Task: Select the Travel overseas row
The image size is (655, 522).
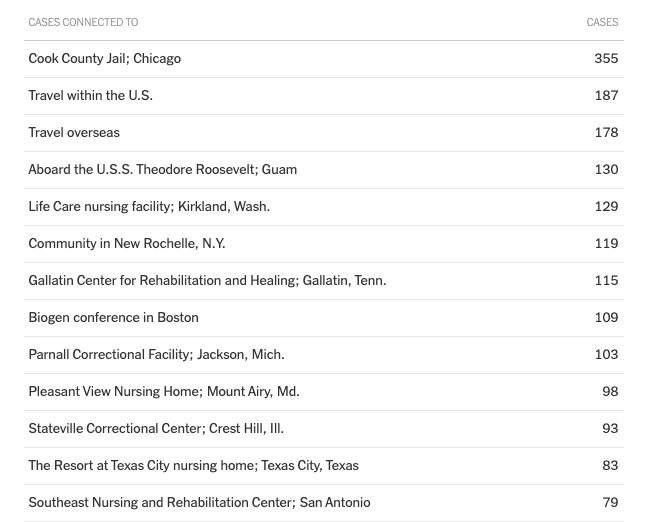Action: click(324, 133)
